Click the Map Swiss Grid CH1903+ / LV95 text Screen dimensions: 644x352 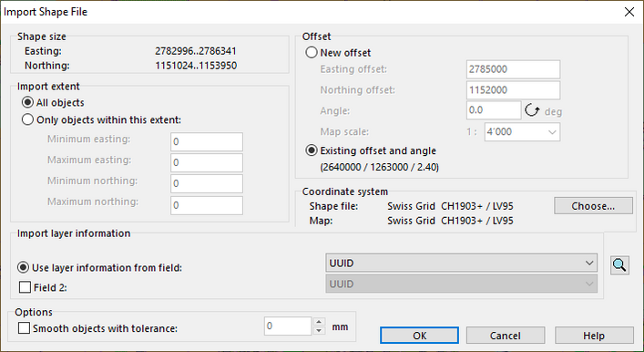[450, 221]
